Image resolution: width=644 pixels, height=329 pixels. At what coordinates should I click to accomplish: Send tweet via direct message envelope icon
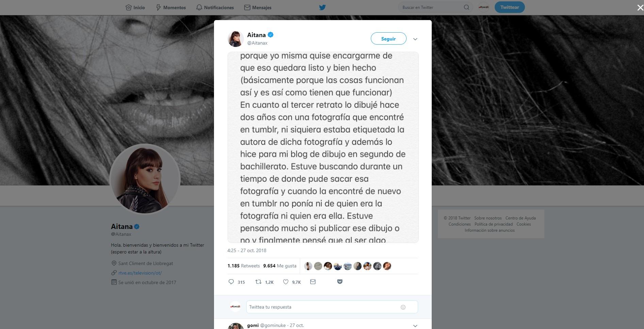(x=313, y=282)
